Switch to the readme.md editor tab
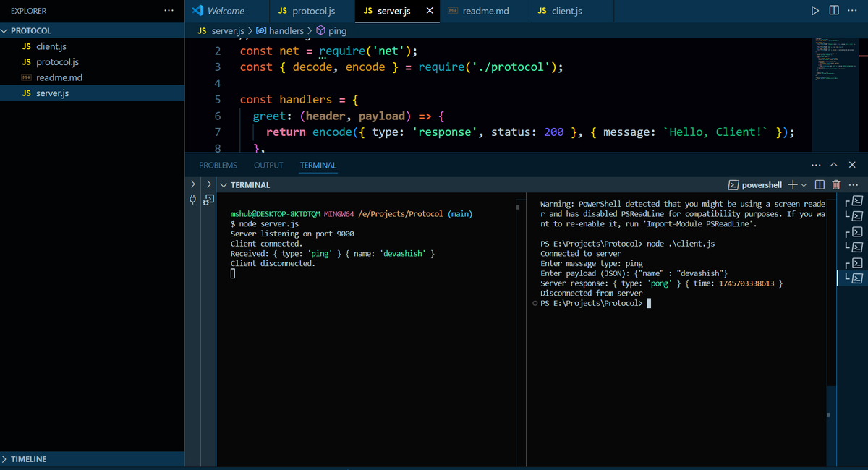868x470 pixels. 485,11
